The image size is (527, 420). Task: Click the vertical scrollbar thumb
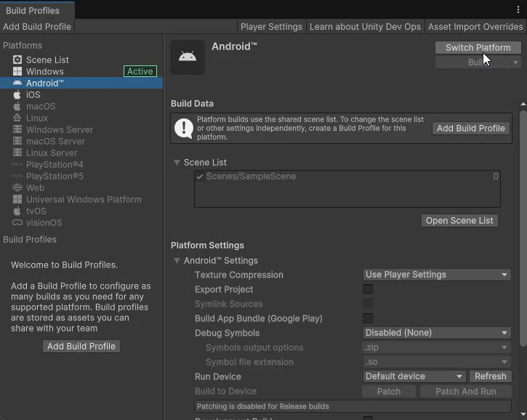(523, 228)
